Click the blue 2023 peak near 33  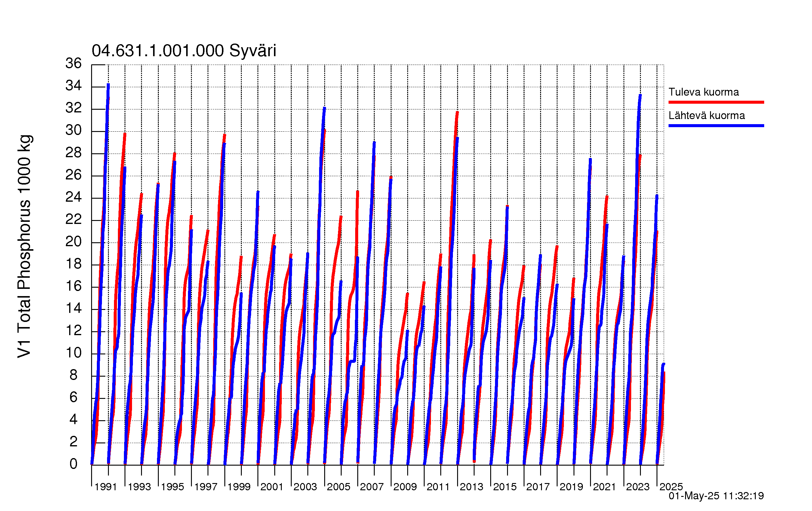pos(640,96)
